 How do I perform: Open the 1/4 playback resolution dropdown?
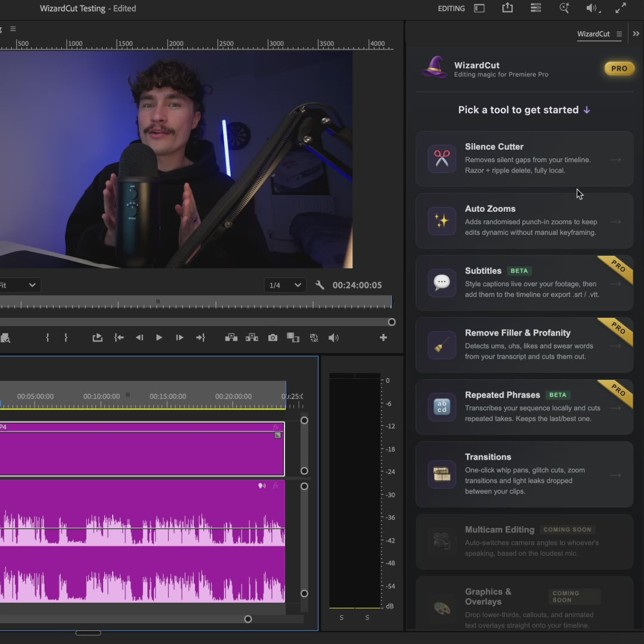[285, 285]
